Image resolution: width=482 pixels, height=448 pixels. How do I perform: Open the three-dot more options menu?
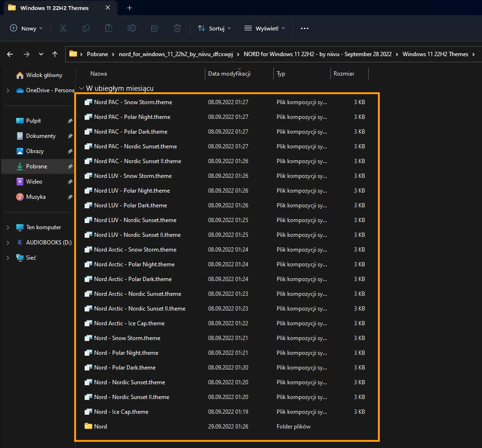tap(305, 28)
